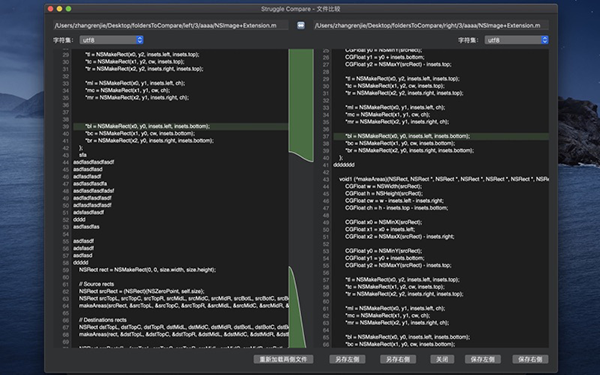Click the '// Source rects' comment line
The height and width of the screenshot is (375, 600).
(x=96, y=284)
